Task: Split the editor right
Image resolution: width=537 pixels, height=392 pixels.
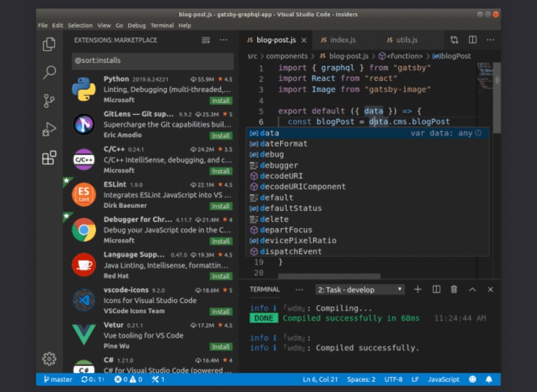Action: click(473, 40)
